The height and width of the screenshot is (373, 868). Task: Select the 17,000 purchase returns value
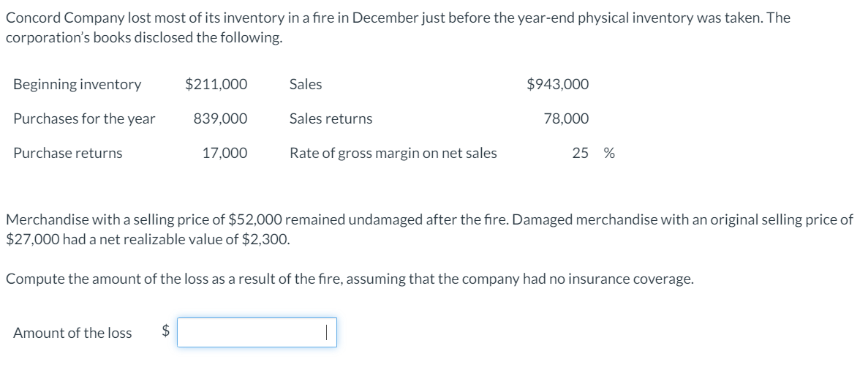[x=224, y=153]
